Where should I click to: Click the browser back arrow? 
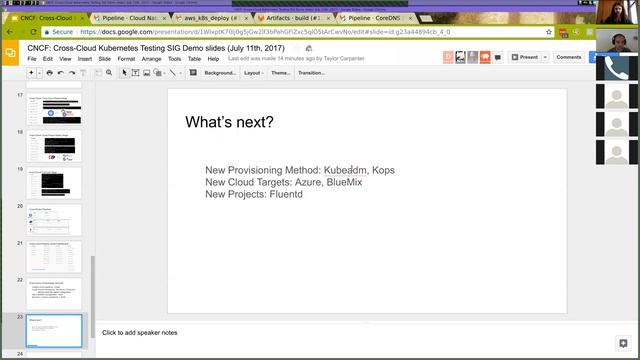click(9, 32)
